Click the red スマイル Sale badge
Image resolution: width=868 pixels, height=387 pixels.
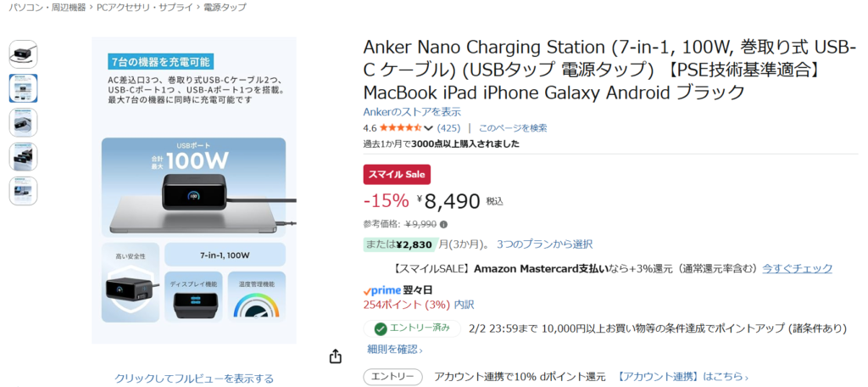tap(397, 174)
